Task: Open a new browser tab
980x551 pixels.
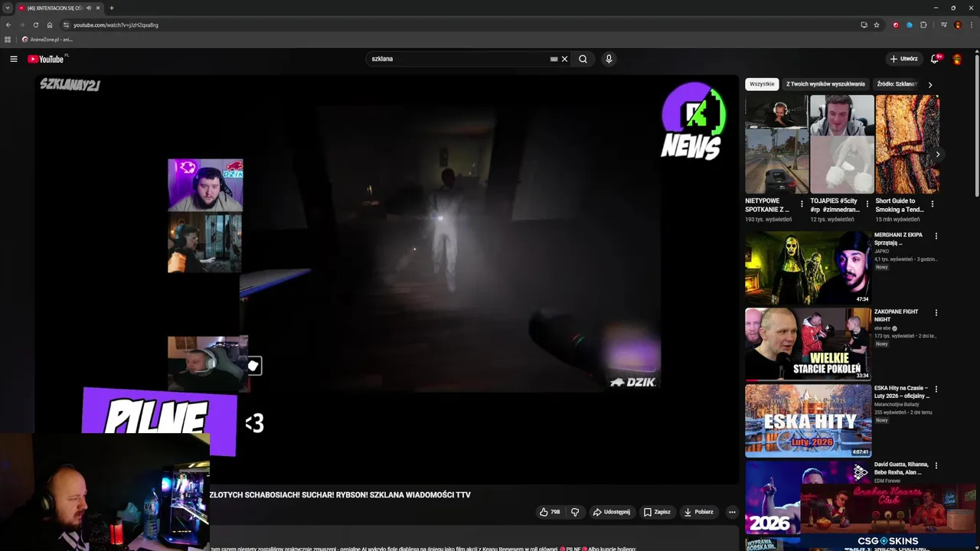Action: [x=112, y=8]
